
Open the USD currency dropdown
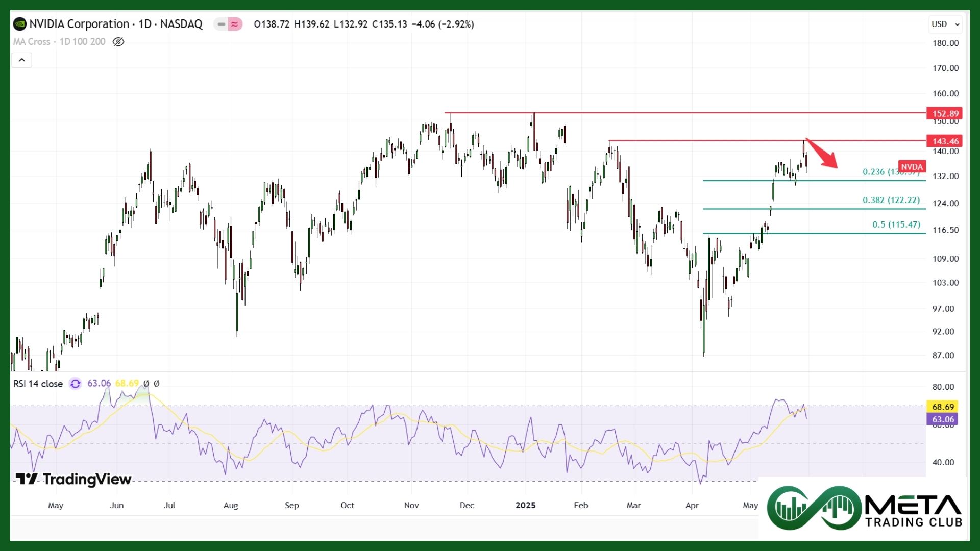click(946, 24)
